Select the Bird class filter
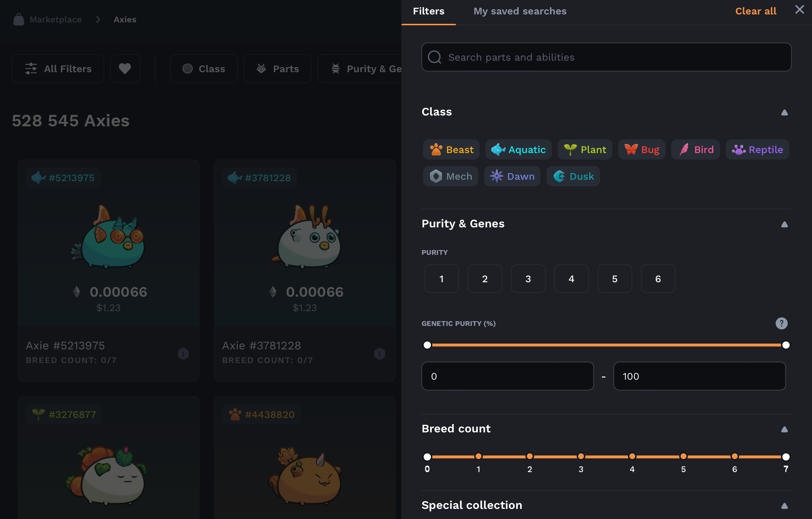This screenshot has height=519, width=812. (695, 149)
